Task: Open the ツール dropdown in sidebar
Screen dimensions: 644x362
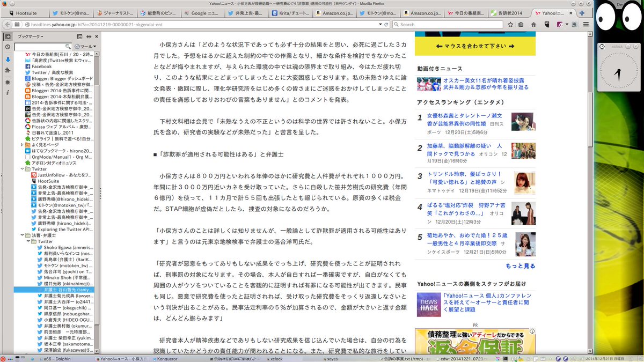Action: pyautogui.click(x=85, y=47)
